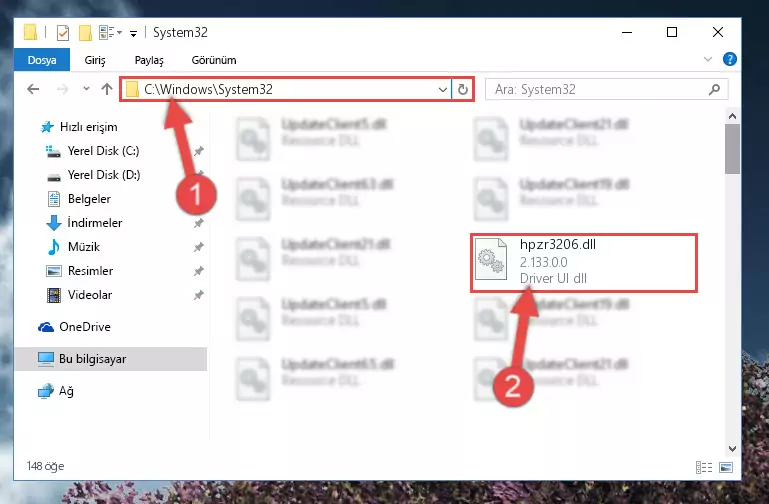The width and height of the screenshot is (769, 504).
Task: Open recent locations dropdown arrow
Action: pos(86,89)
